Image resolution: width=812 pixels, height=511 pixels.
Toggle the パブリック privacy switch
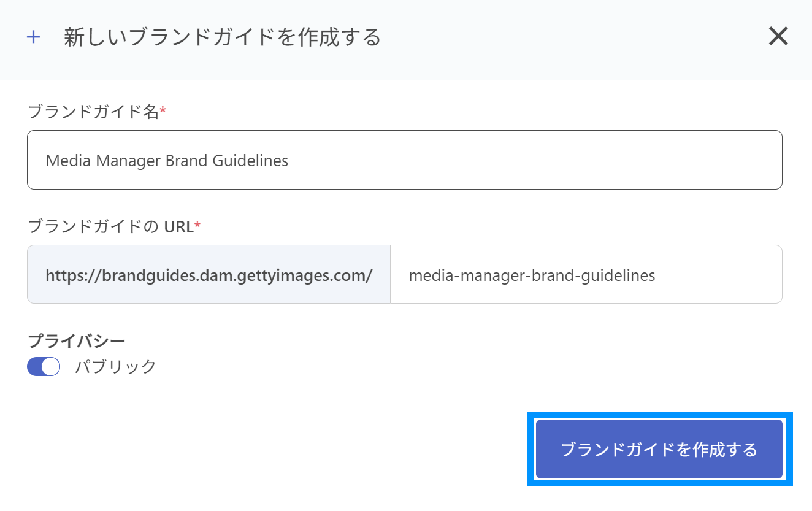tap(44, 367)
